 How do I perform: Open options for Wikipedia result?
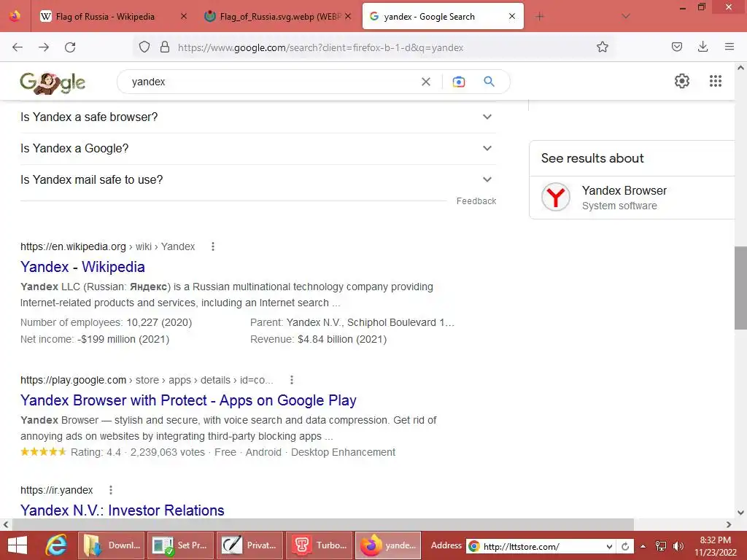[x=213, y=246]
